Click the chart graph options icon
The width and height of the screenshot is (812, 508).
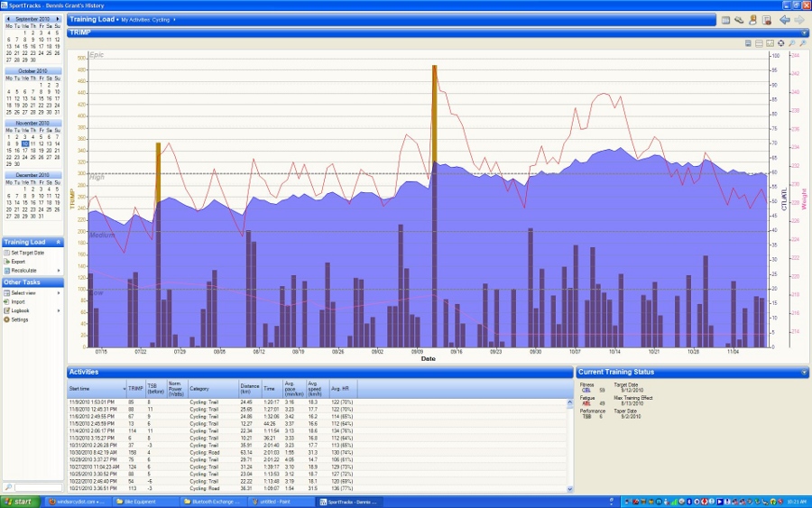click(770, 43)
